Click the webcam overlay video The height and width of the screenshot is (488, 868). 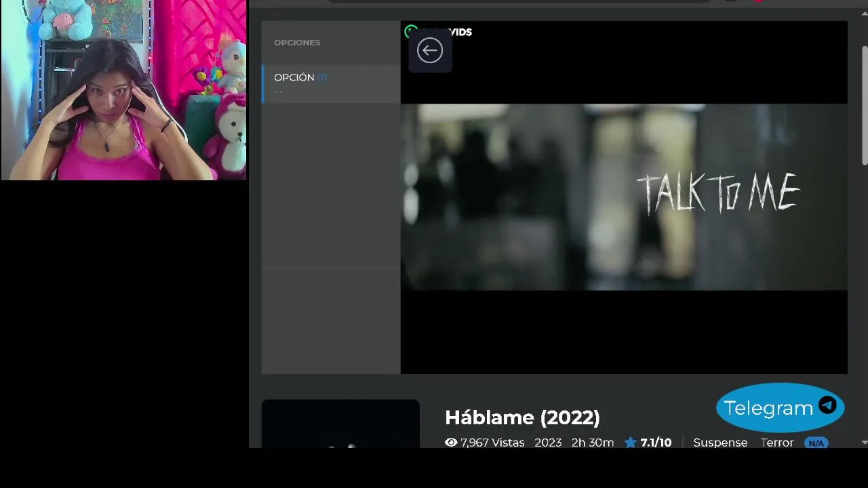[x=123, y=89]
